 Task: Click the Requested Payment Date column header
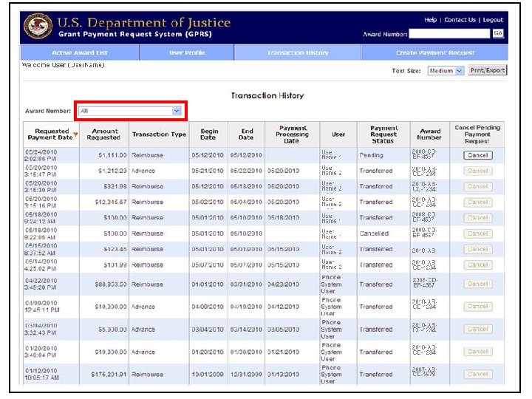pos(50,134)
